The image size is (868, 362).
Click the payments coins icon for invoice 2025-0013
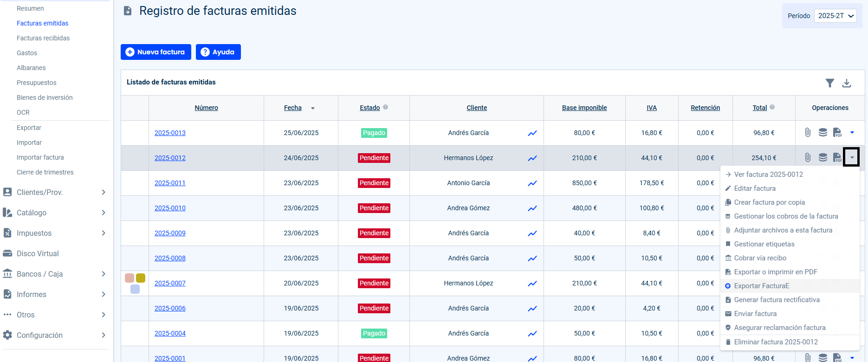(x=823, y=133)
